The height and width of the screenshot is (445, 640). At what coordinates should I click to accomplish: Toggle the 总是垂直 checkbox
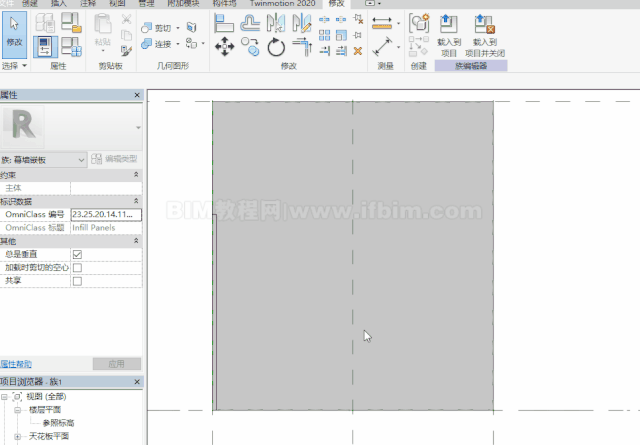click(77, 254)
